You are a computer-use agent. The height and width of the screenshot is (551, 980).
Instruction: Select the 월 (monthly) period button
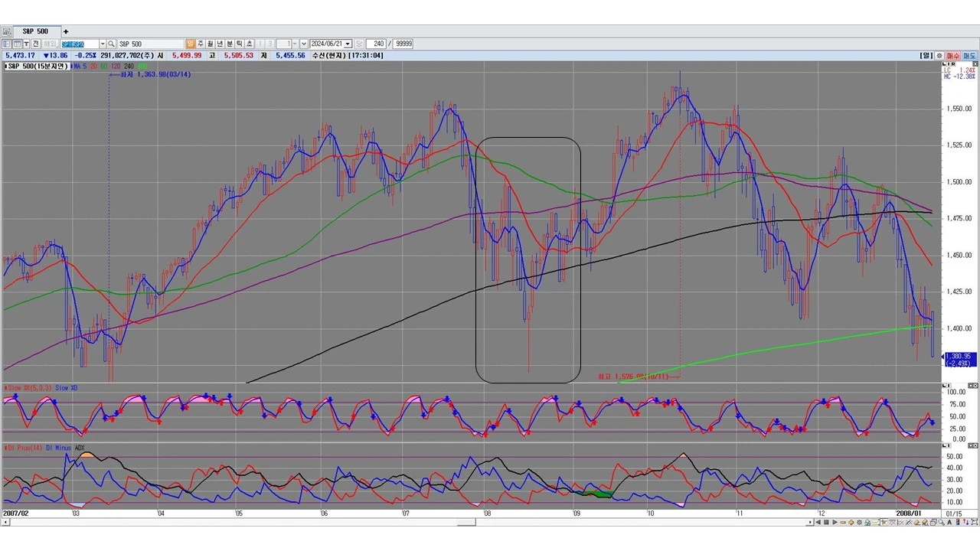(x=211, y=44)
